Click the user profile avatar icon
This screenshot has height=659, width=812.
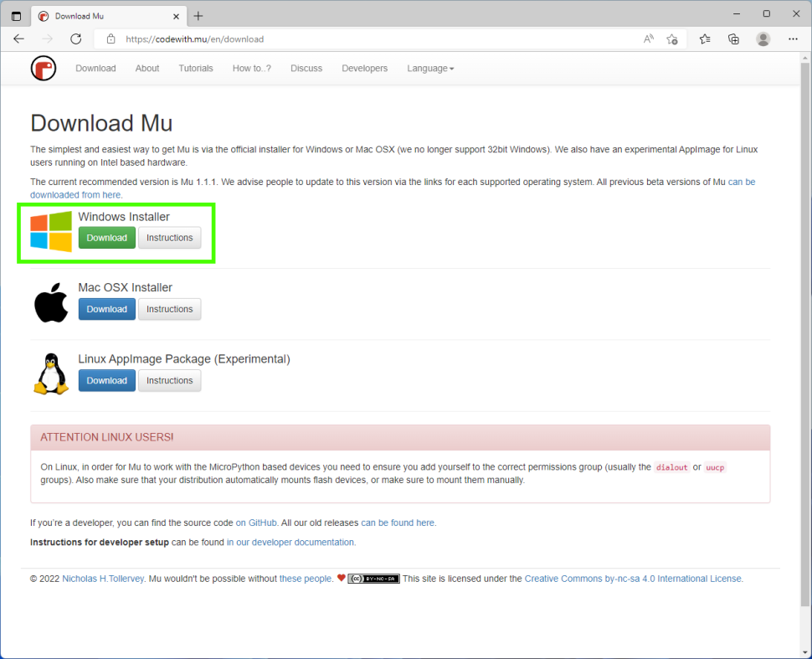click(x=763, y=39)
